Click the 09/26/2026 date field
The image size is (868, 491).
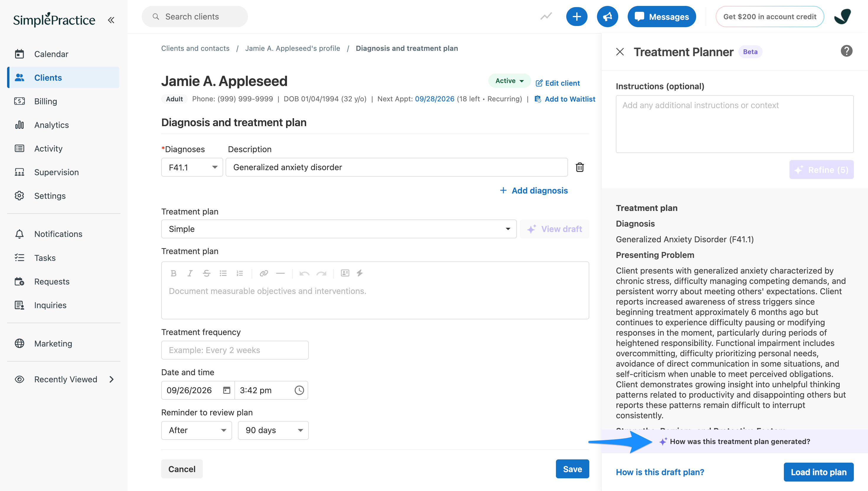point(198,390)
